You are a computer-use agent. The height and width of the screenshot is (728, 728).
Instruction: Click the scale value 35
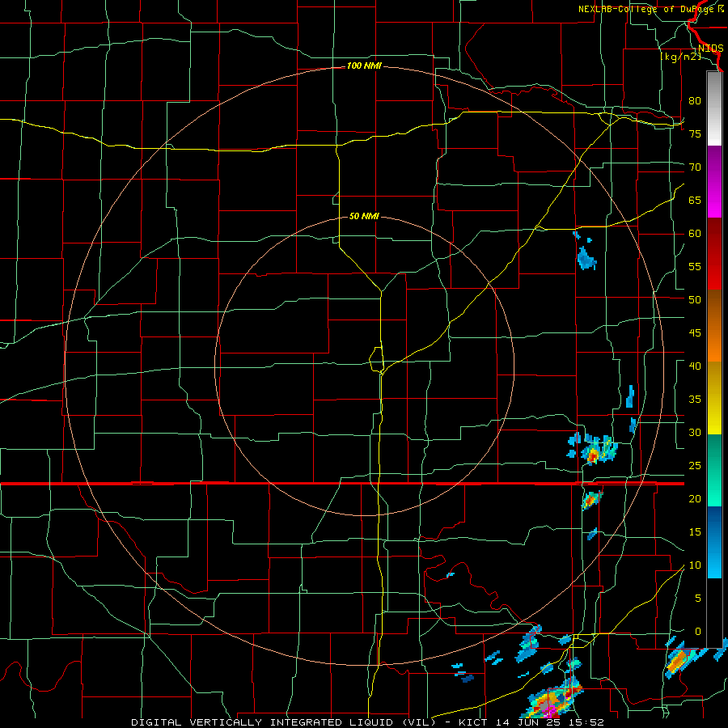point(695,400)
